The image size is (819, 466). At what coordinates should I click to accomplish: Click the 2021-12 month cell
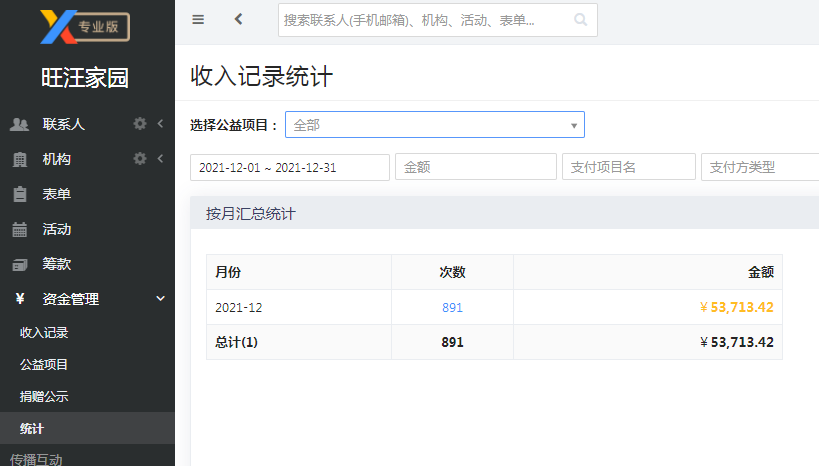tap(239, 308)
